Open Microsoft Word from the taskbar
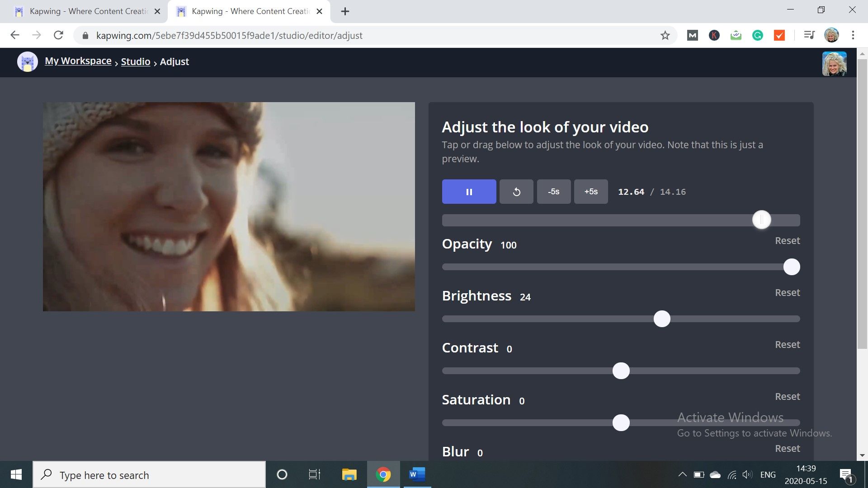This screenshot has height=488, width=868. pyautogui.click(x=416, y=474)
